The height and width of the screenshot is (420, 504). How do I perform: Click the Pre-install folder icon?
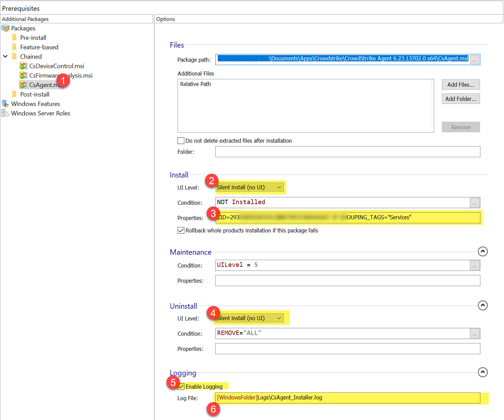(15, 37)
